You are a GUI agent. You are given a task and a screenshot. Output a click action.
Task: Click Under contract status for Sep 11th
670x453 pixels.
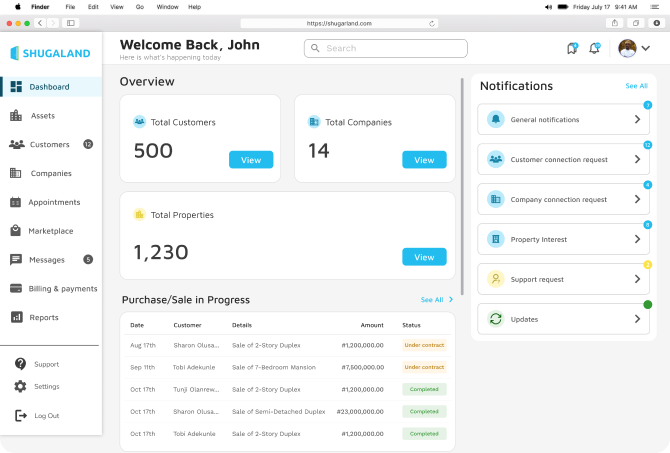(424, 367)
